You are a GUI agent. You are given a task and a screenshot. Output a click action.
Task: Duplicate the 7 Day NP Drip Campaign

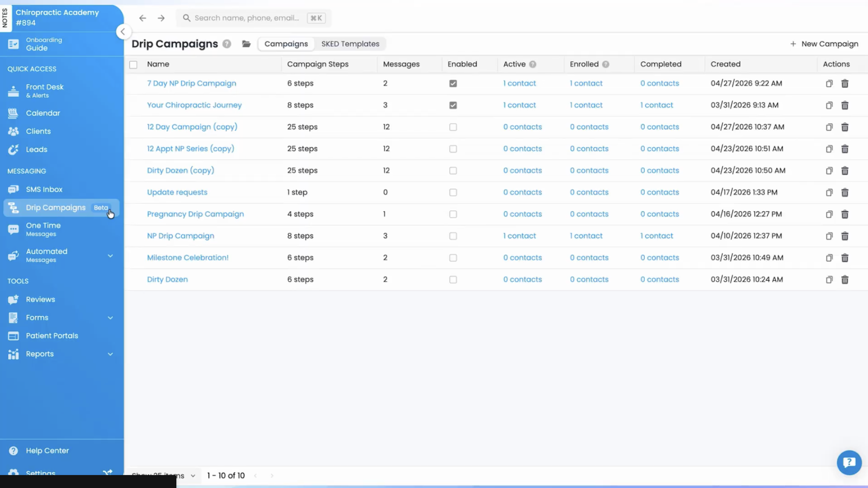click(829, 83)
